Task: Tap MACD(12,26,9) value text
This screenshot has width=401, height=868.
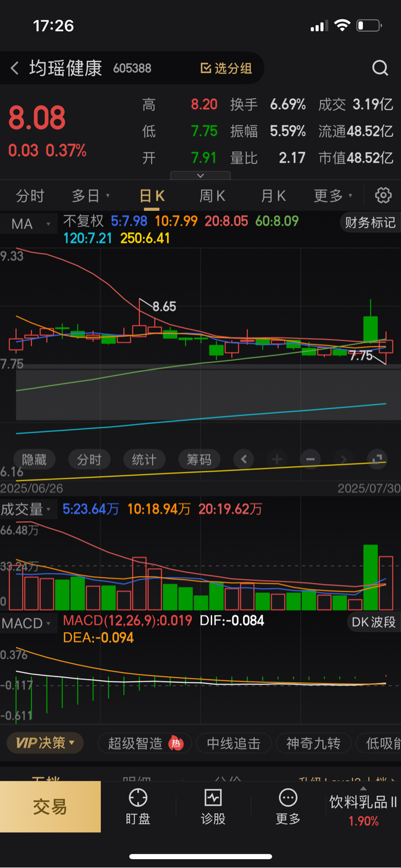Action: click(x=127, y=621)
